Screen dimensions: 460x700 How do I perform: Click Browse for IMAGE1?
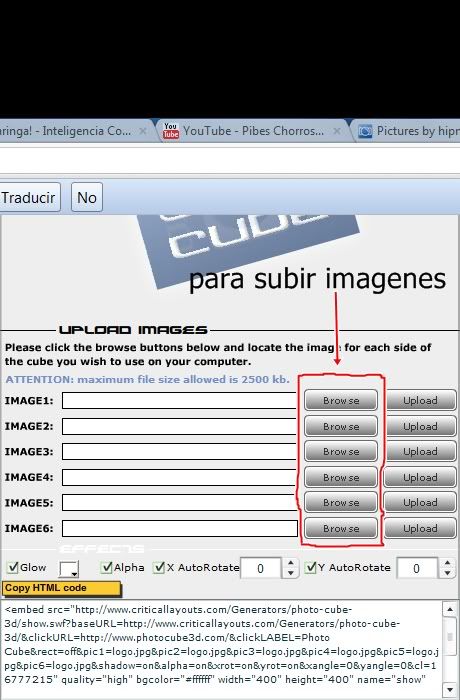pos(341,400)
